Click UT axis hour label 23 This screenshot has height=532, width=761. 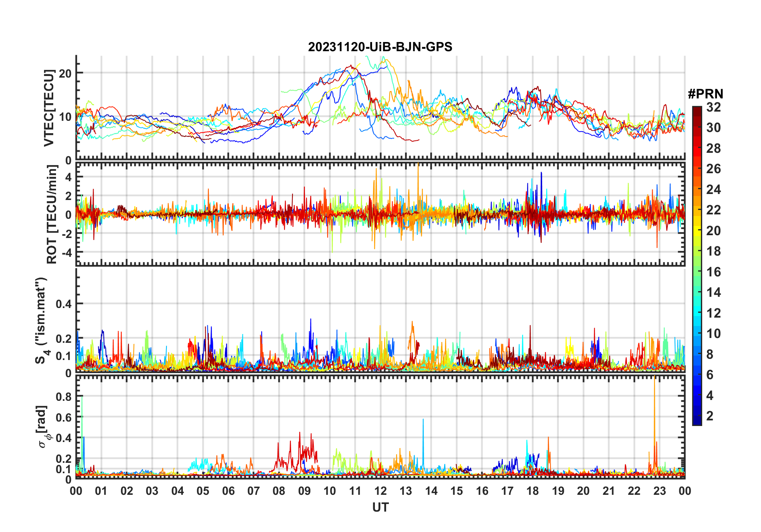(x=660, y=491)
